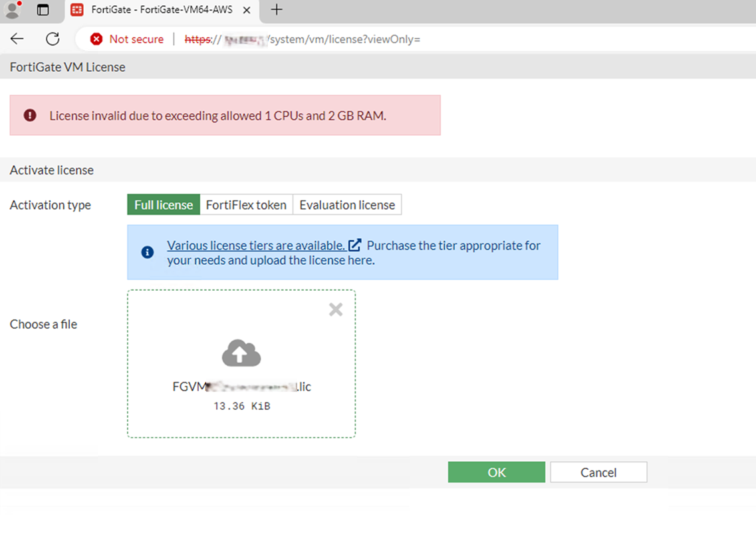Click the external link icon beside license tiers
This screenshot has height=541, width=756.
[354, 245]
